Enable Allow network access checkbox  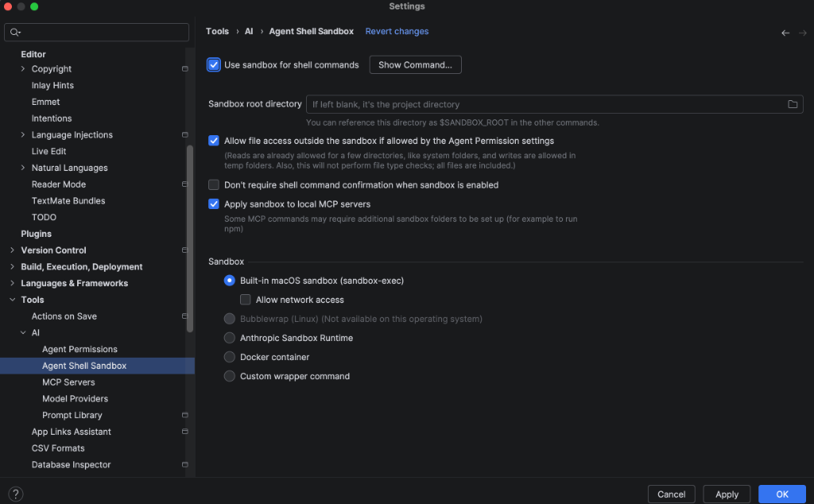246,300
